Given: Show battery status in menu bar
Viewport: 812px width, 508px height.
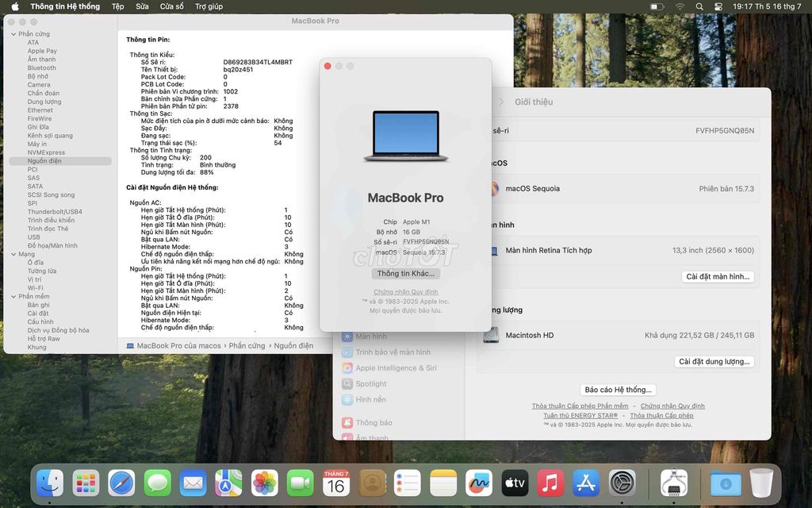Looking at the screenshot, I should pyautogui.click(x=657, y=6).
